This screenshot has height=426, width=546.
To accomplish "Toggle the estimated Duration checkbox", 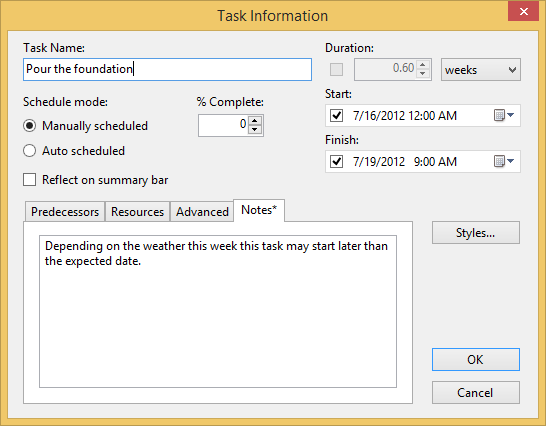I will point(336,69).
